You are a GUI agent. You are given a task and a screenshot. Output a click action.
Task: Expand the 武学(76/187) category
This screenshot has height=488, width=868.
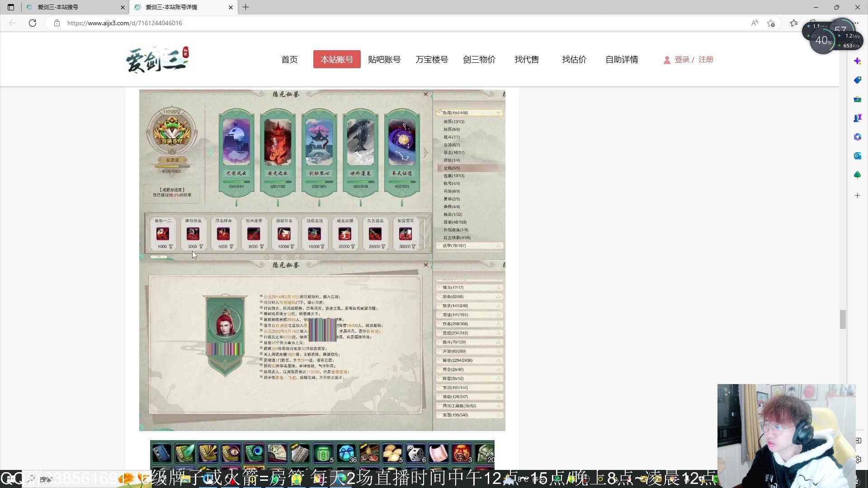coord(469,246)
